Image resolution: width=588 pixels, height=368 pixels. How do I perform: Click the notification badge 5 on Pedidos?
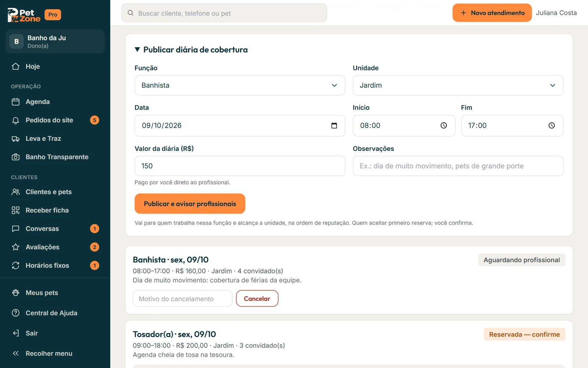pos(94,120)
